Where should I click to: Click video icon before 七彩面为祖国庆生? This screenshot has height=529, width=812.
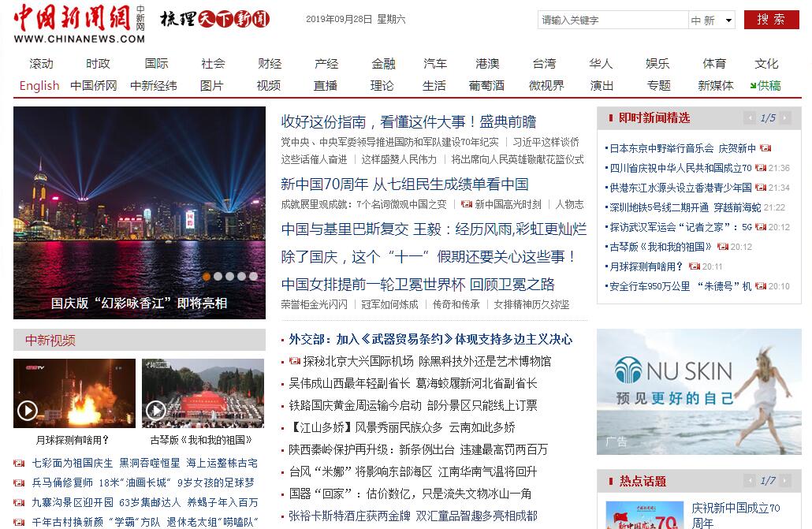[19, 464]
